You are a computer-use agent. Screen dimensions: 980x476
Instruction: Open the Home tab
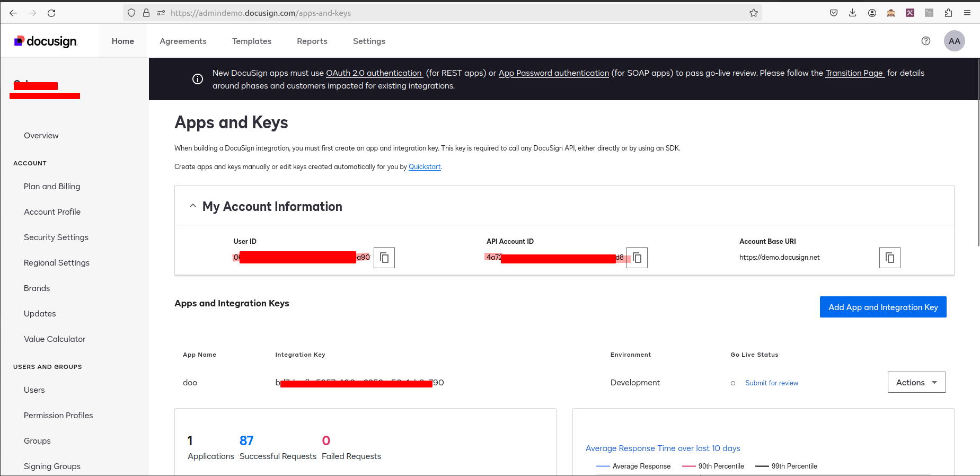(x=123, y=41)
